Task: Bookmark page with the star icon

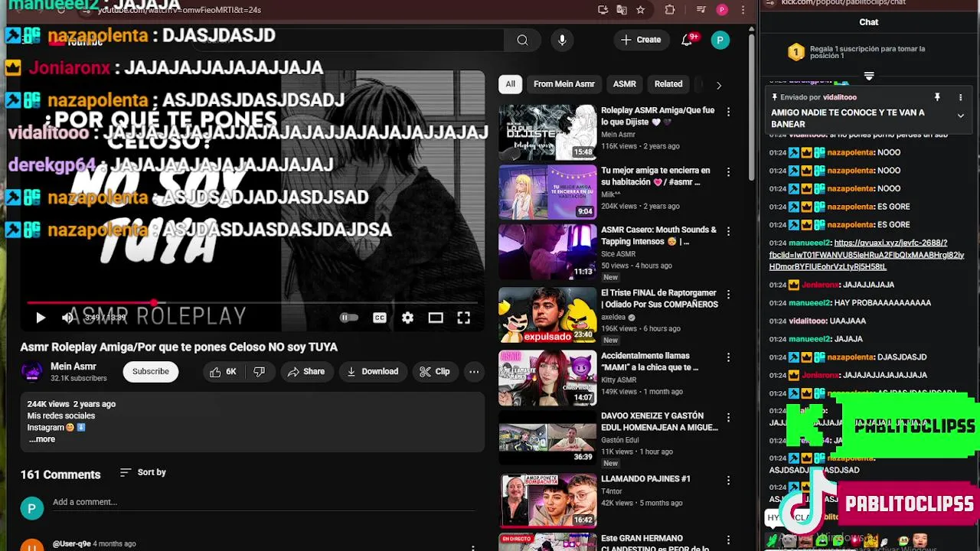Action: click(x=640, y=10)
